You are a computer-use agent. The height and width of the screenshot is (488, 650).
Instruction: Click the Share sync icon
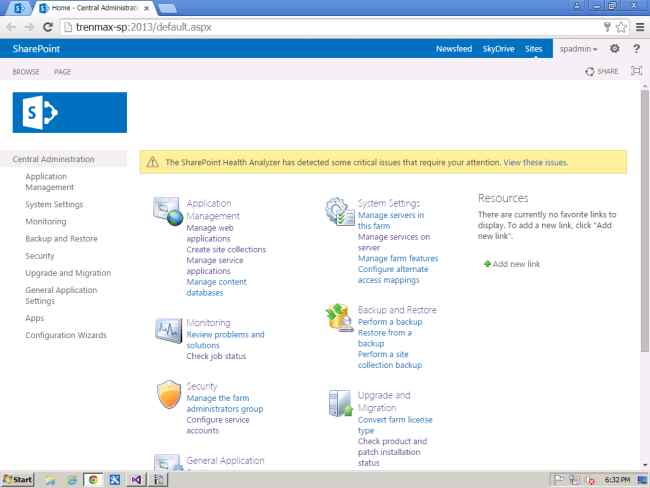click(x=589, y=72)
